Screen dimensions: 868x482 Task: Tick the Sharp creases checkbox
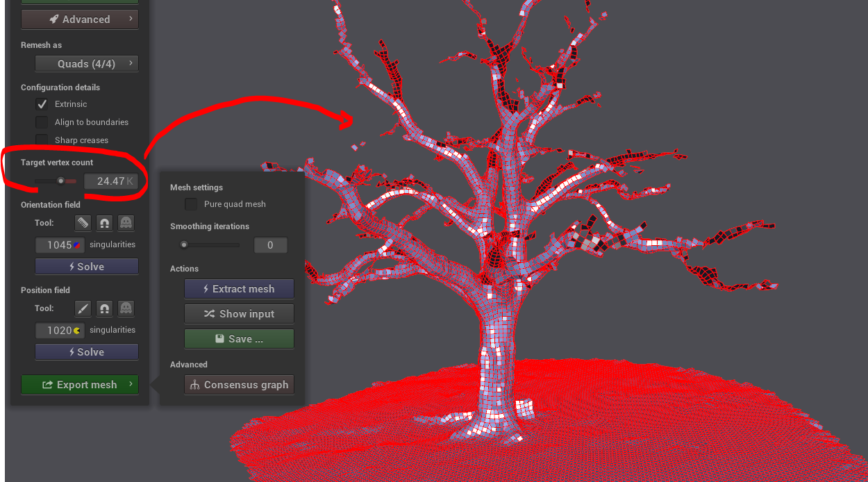pyautogui.click(x=42, y=140)
